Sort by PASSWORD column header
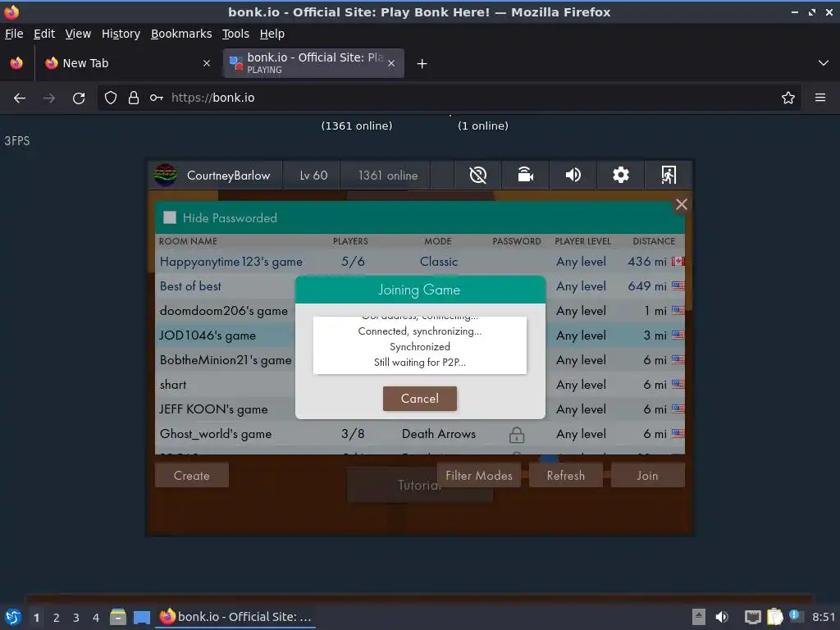Screen dimensions: 840x630 pos(517,241)
